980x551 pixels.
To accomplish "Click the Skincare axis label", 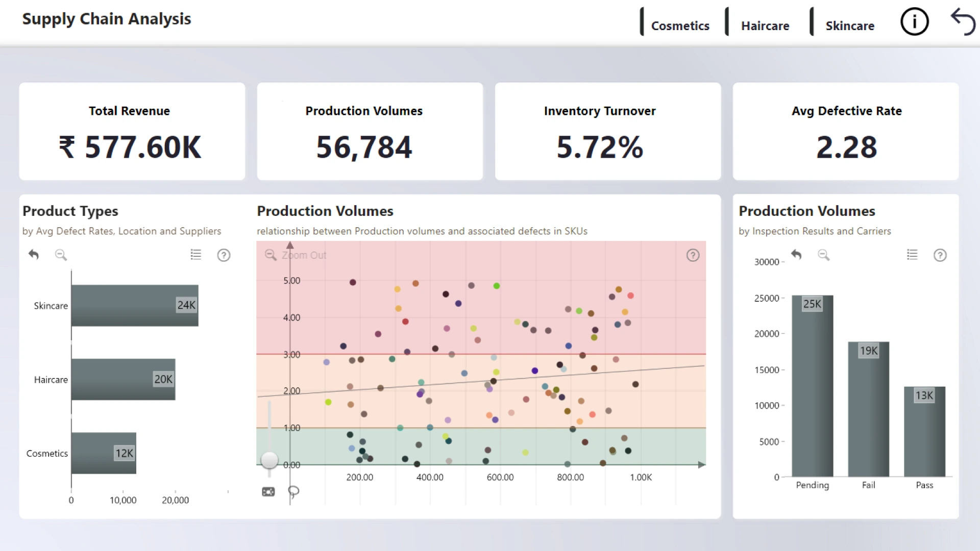I will (51, 306).
